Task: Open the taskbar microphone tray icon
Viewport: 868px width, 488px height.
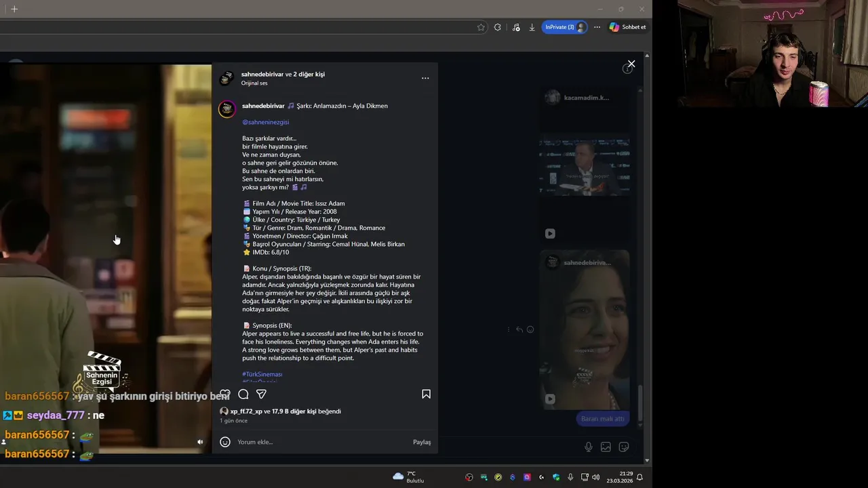Action: point(570,477)
